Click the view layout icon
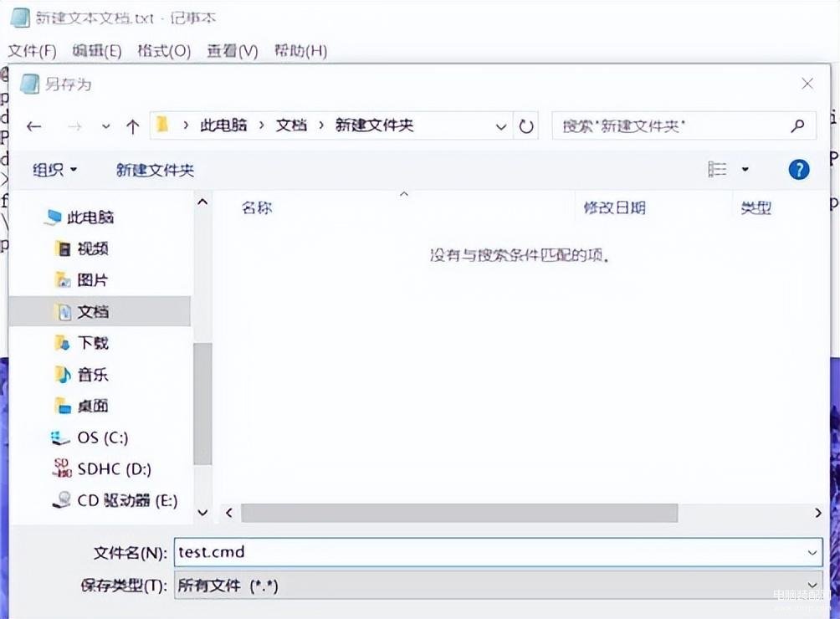 tap(717, 170)
